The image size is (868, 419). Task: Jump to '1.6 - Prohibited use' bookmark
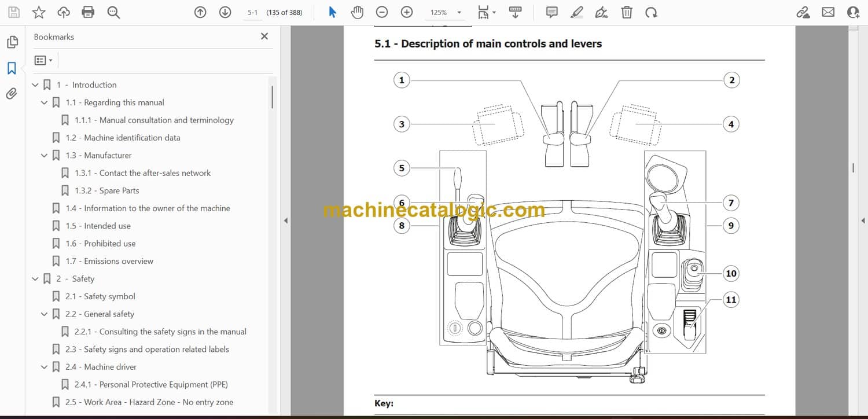(100, 244)
